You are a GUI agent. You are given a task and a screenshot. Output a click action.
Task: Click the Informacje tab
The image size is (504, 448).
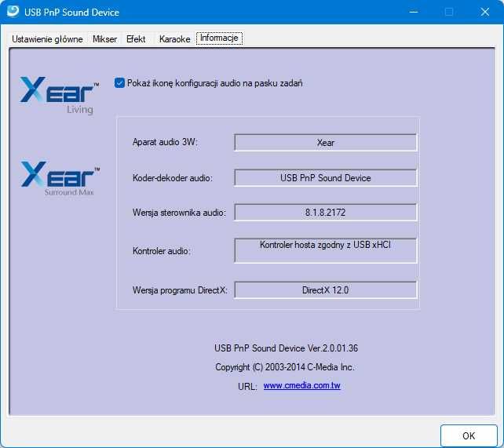(x=219, y=38)
